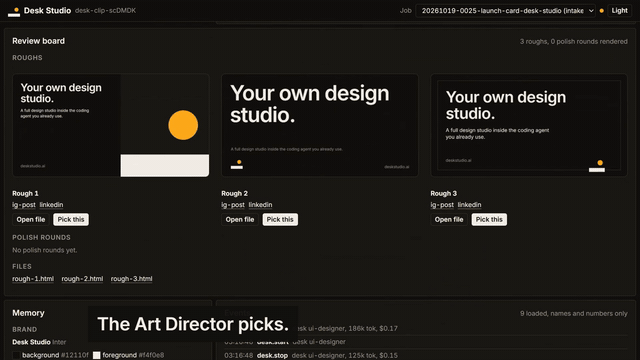Click the background color swatch #12110f
640x360 pixels.
pyautogui.click(x=16, y=355)
